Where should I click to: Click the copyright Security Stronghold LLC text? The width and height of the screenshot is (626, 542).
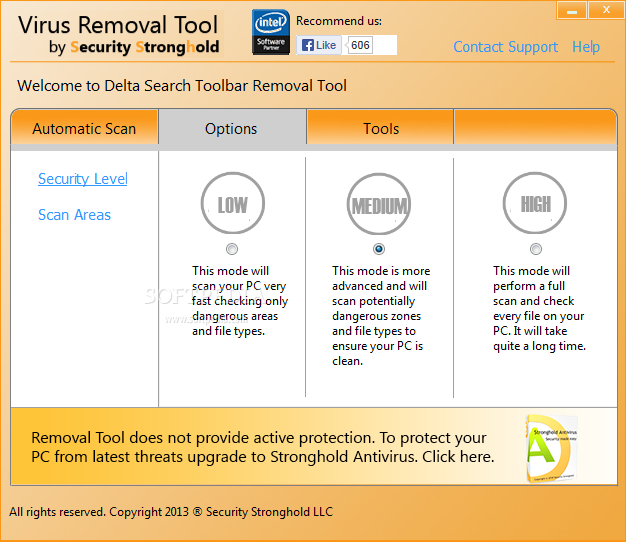tap(171, 512)
